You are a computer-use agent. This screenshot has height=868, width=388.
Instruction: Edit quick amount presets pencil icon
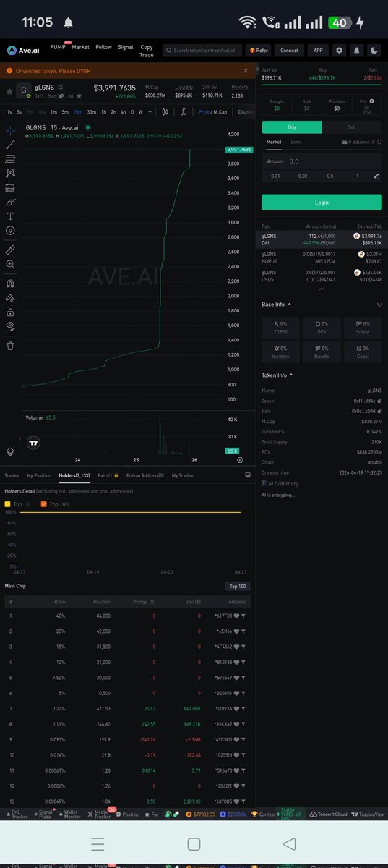[x=376, y=176]
